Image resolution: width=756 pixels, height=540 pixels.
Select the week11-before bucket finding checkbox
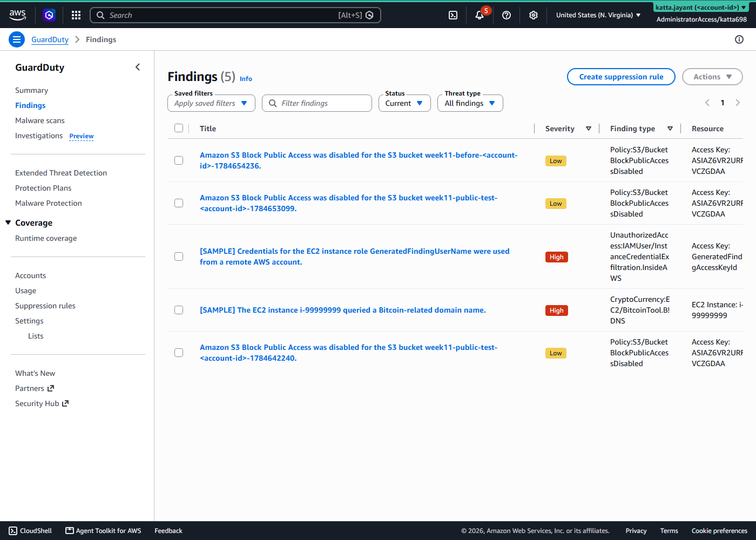pos(179,160)
